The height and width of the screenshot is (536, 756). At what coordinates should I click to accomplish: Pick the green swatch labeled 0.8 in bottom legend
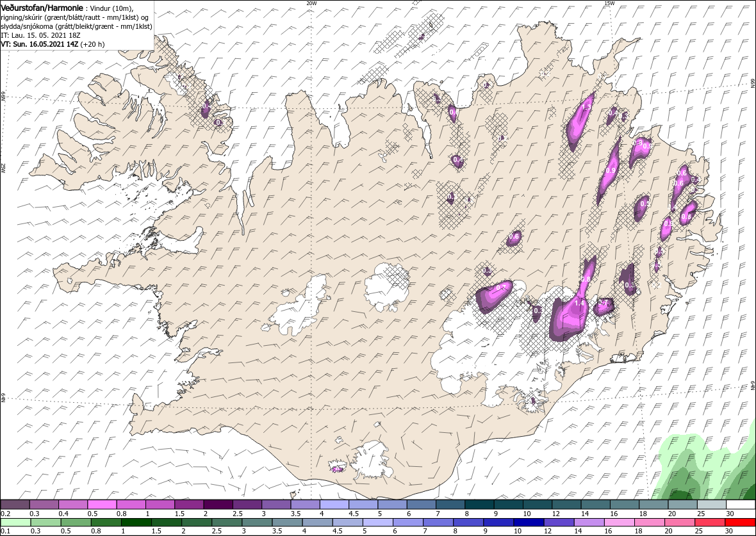(106, 523)
